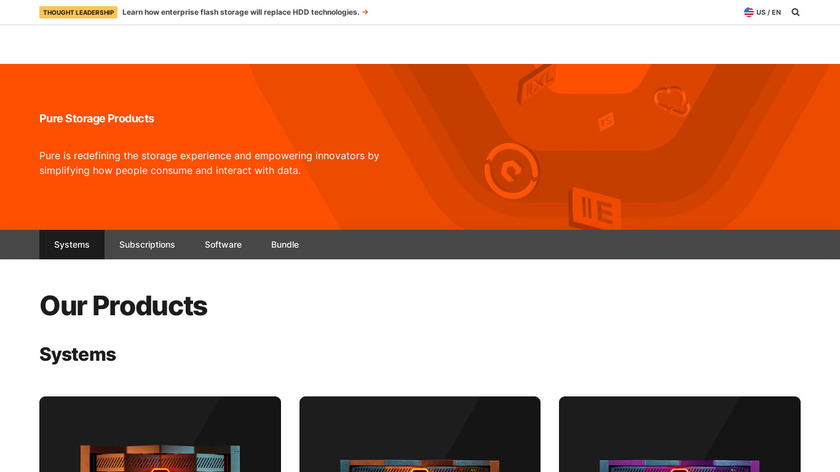Go to the Software tab

coord(223,244)
